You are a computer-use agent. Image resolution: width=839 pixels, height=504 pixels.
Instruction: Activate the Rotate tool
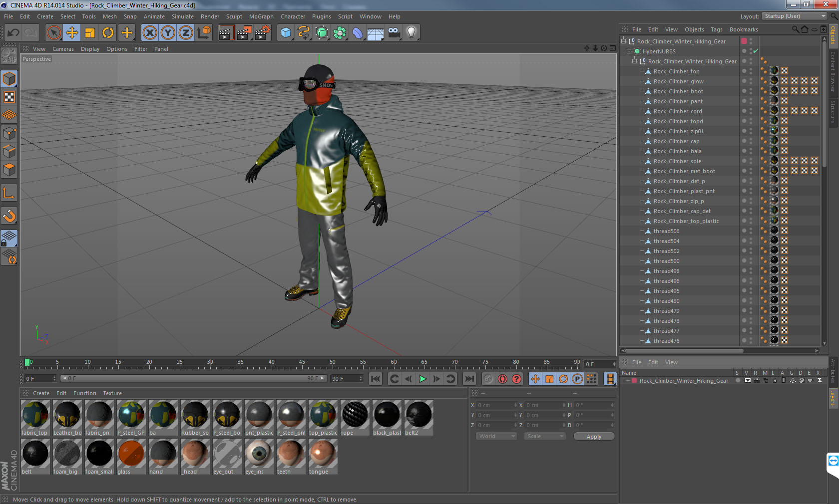coord(108,33)
